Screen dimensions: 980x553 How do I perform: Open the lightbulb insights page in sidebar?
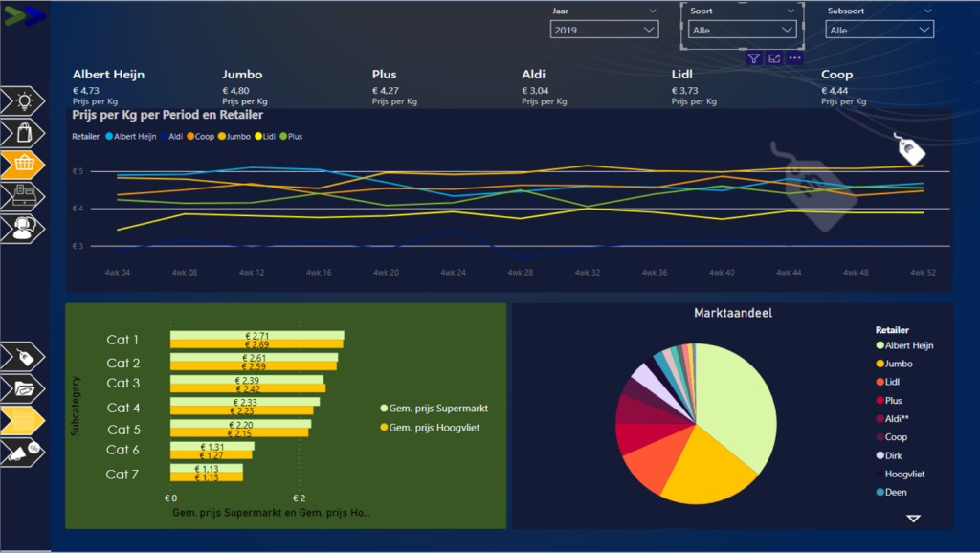pos(23,100)
